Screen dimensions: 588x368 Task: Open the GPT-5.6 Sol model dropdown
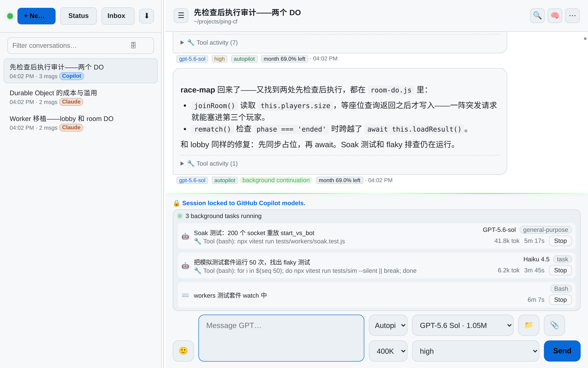(x=463, y=325)
